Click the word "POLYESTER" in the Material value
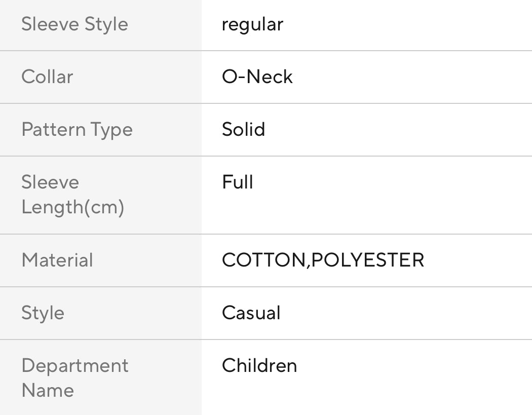 367,260
